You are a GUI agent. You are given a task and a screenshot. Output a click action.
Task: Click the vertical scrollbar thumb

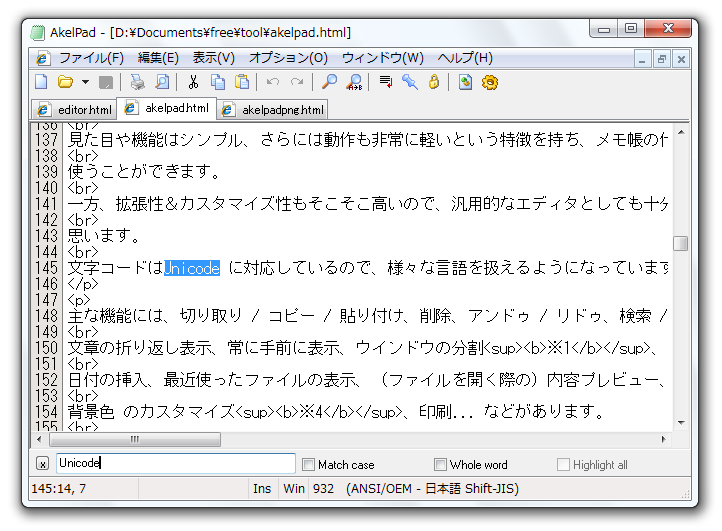point(681,243)
